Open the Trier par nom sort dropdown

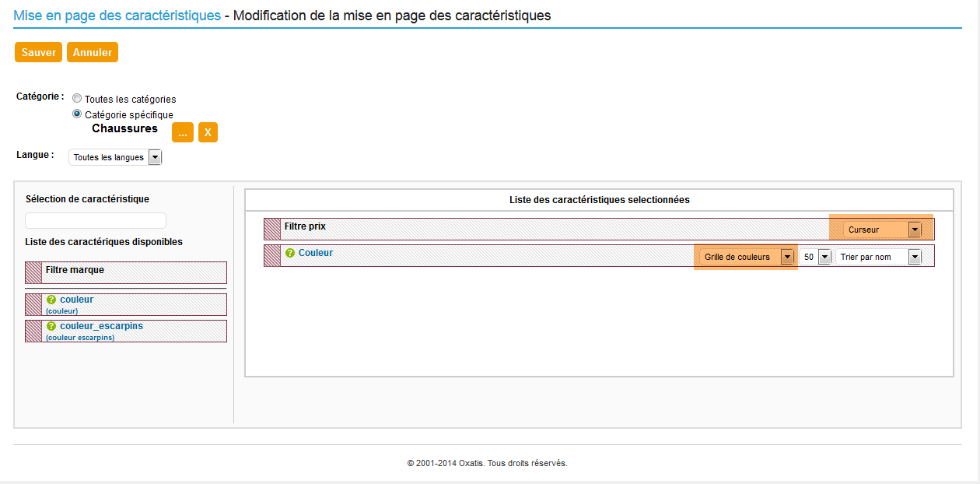[x=878, y=257]
